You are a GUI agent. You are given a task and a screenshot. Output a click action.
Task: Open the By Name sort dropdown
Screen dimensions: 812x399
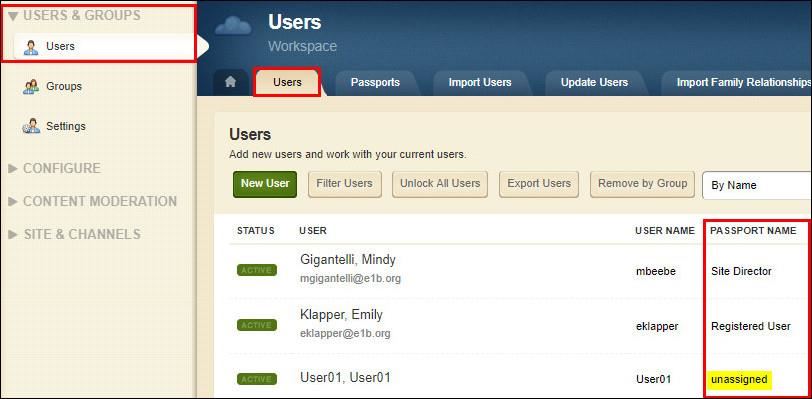click(757, 185)
